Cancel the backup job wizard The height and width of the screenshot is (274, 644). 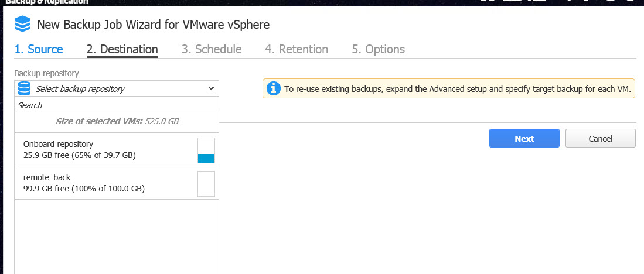[x=600, y=139]
